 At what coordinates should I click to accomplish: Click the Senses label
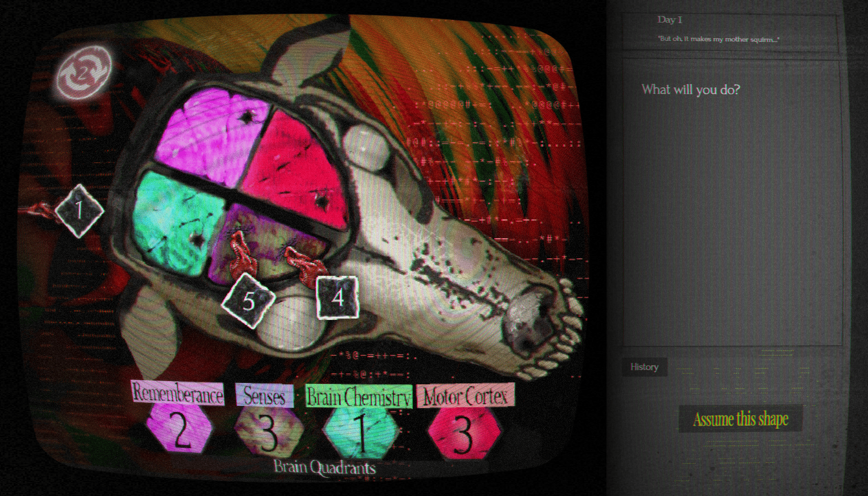pyautogui.click(x=264, y=395)
